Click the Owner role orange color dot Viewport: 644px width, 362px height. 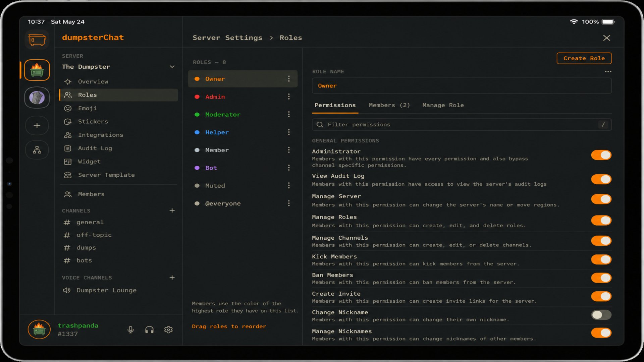click(197, 79)
